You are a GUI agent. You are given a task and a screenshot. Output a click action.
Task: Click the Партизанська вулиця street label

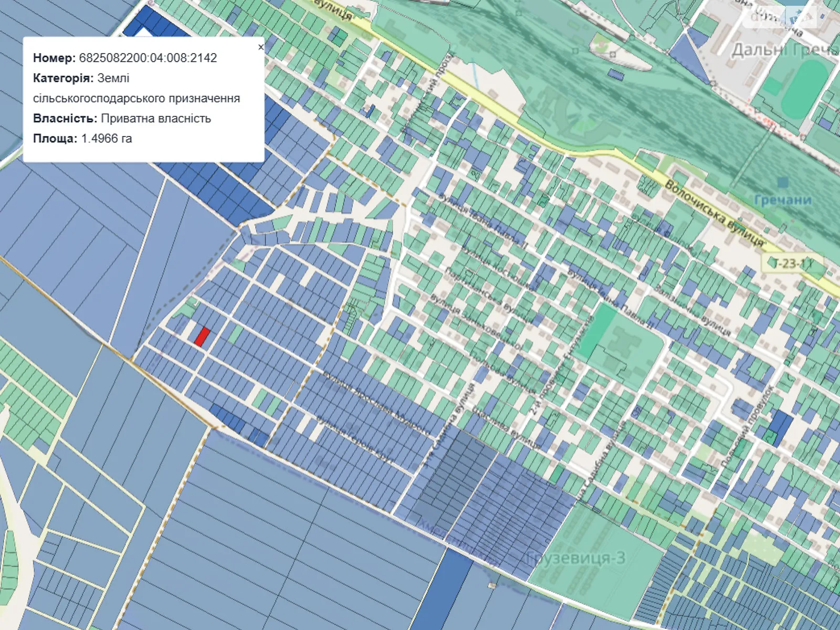(x=488, y=294)
